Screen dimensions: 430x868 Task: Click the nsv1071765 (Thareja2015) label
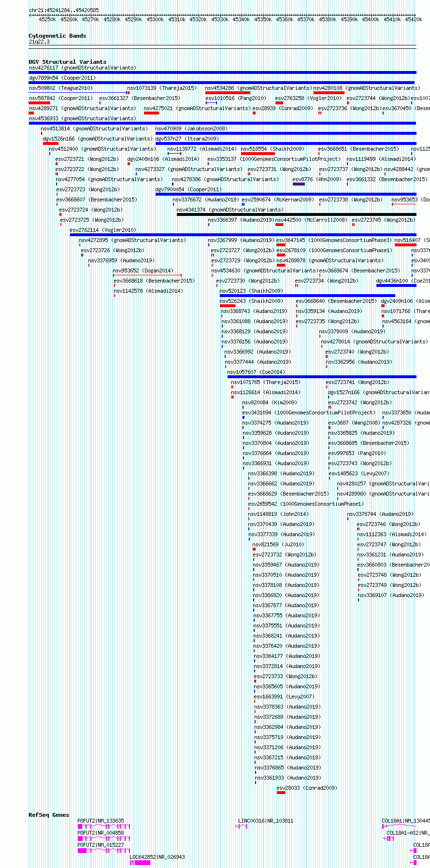(x=266, y=382)
